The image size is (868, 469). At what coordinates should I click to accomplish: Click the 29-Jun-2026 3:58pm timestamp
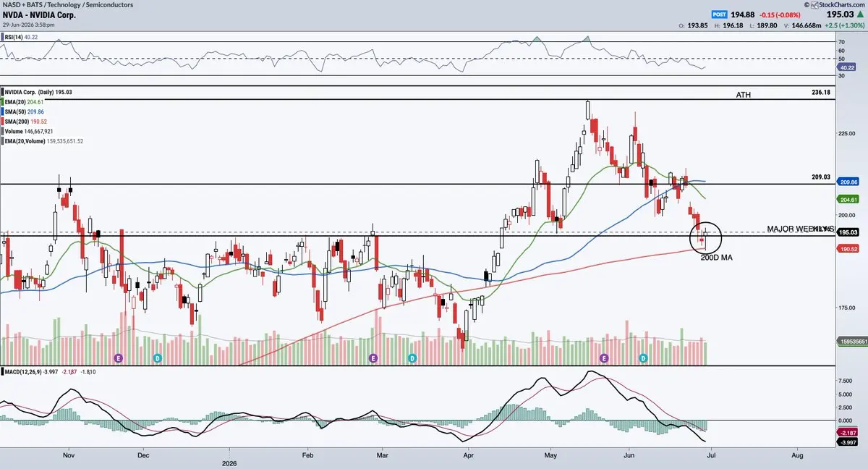tap(27, 24)
